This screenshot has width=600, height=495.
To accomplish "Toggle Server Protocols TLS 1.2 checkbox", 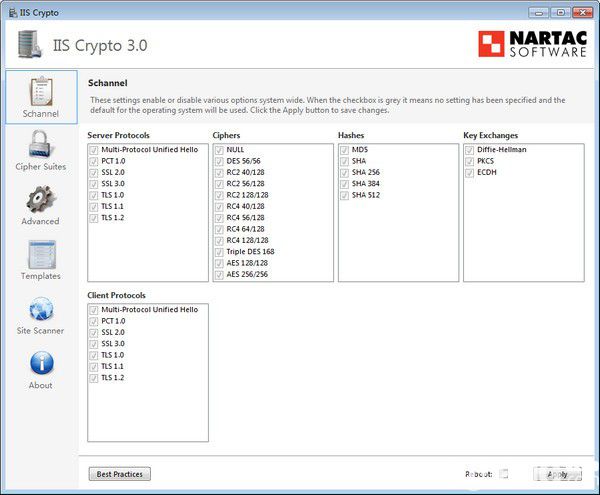I will [x=94, y=218].
